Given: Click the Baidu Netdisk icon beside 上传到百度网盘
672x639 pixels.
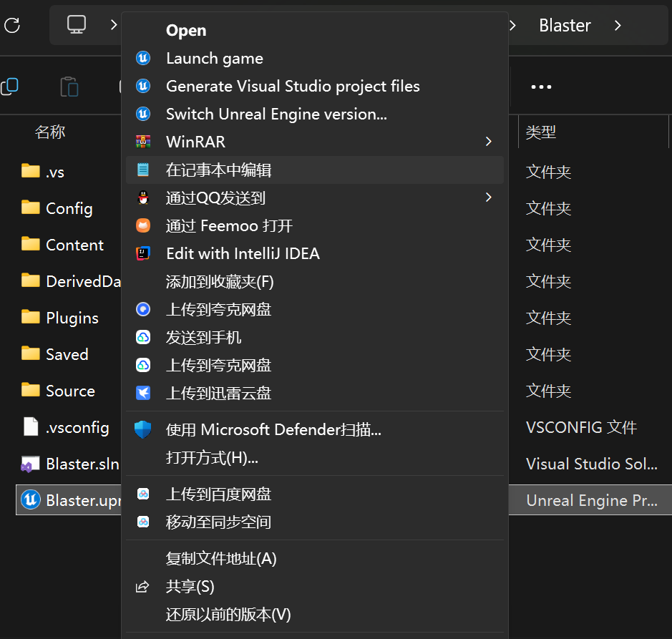Looking at the screenshot, I should pyautogui.click(x=143, y=494).
